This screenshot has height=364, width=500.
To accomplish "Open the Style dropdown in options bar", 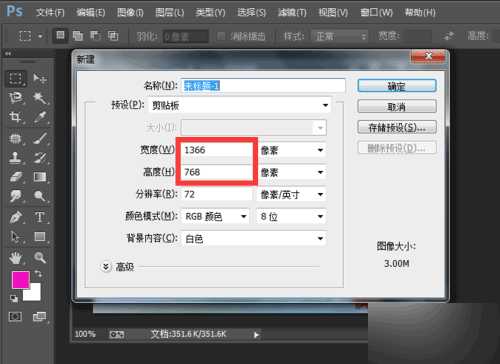I will pyautogui.click(x=339, y=36).
